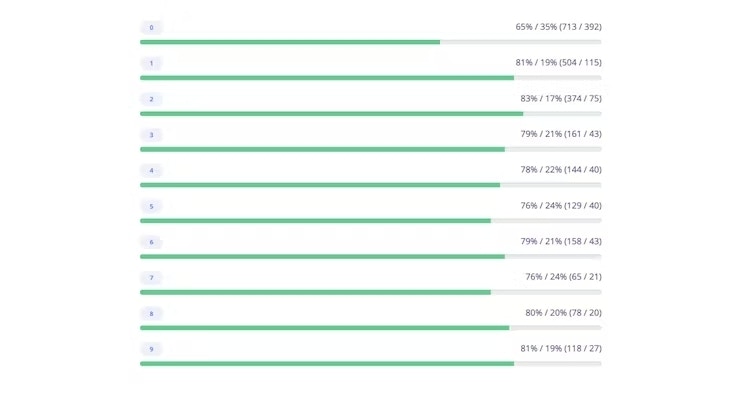Click the label badge numbered 4

151,170
